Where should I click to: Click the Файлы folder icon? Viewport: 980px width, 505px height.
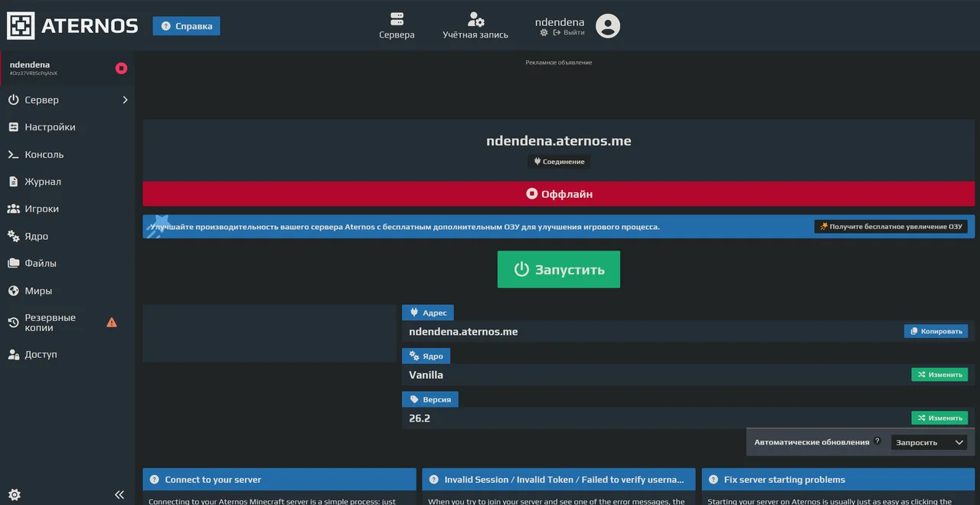[x=13, y=263]
